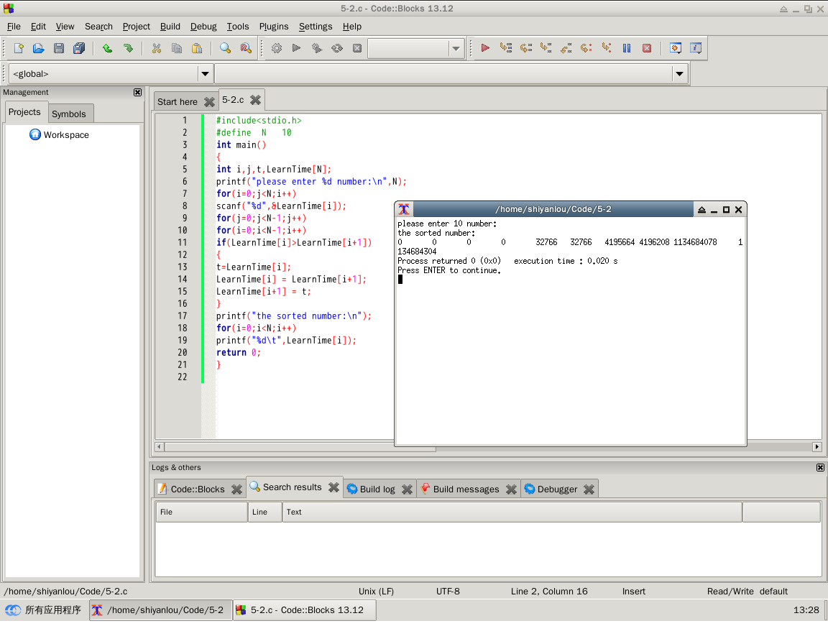Viewport: 828px width, 644px height.
Task: Start the debugger with the red arrow icon
Action: click(485, 48)
